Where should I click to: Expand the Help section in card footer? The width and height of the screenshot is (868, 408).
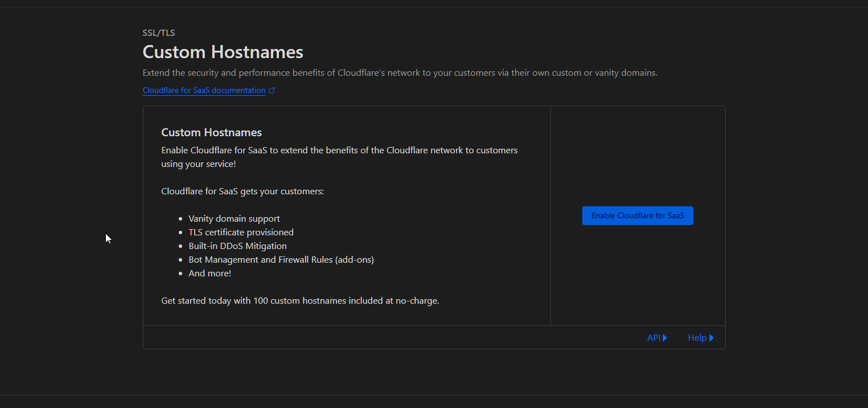697,338
